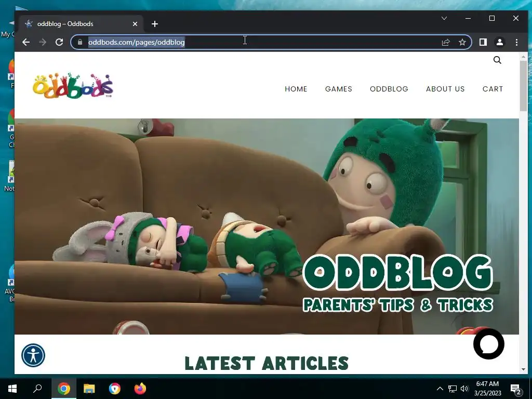Open the ODDBLOG nav link
Viewport: 532px width, 399px height.
coord(389,89)
